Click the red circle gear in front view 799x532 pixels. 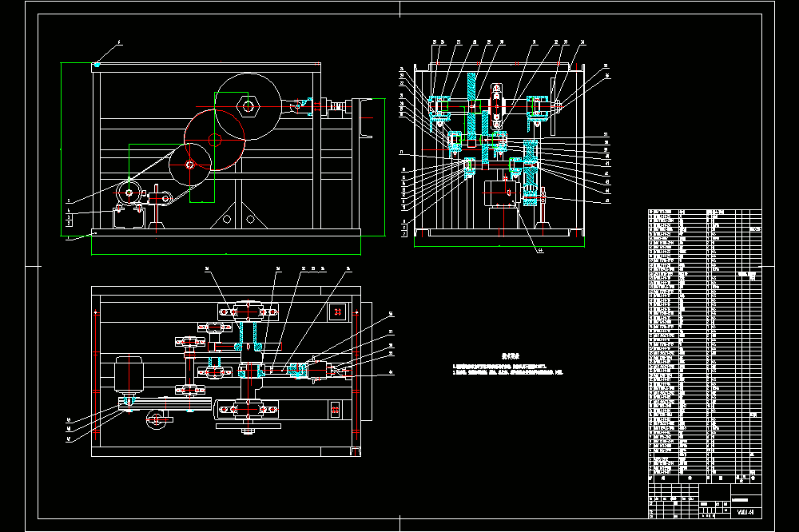coord(214,140)
